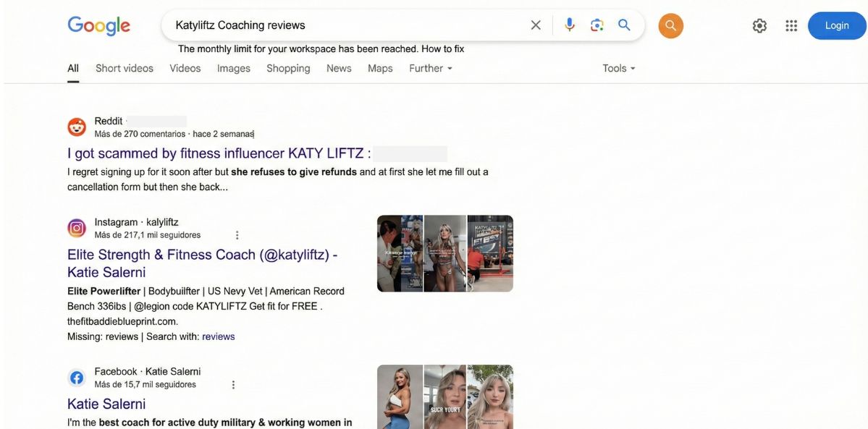
Task: Open the Tools dropdown
Action: (619, 68)
